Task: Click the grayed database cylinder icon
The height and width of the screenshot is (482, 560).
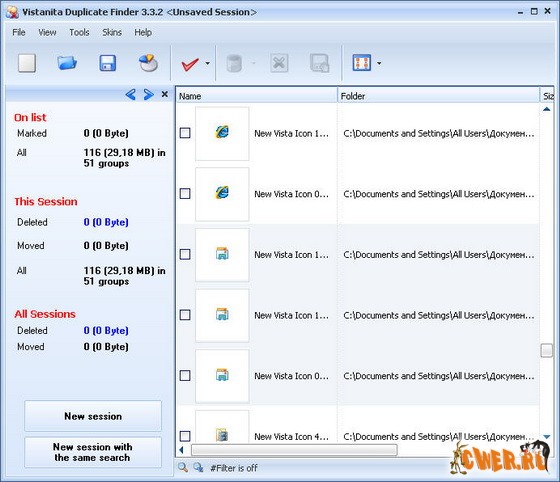Action: tap(234, 64)
